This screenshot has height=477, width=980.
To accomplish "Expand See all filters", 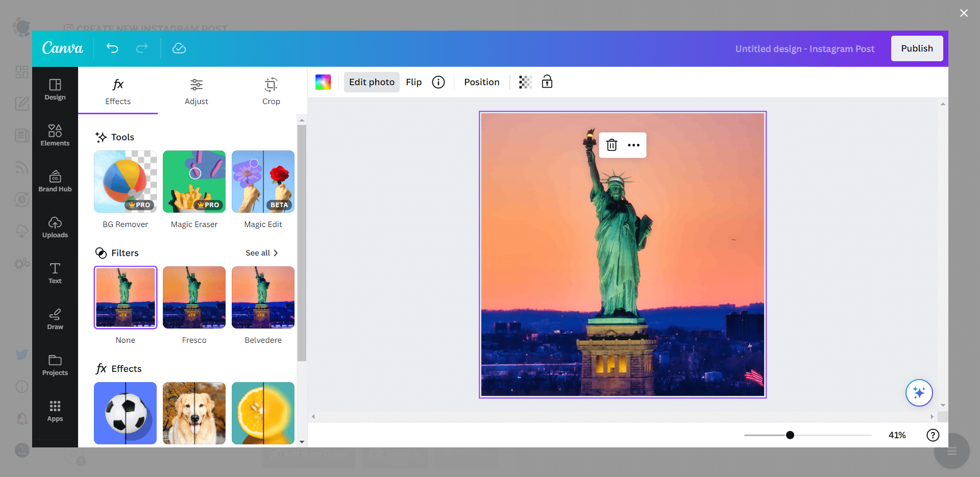I will pos(262,253).
